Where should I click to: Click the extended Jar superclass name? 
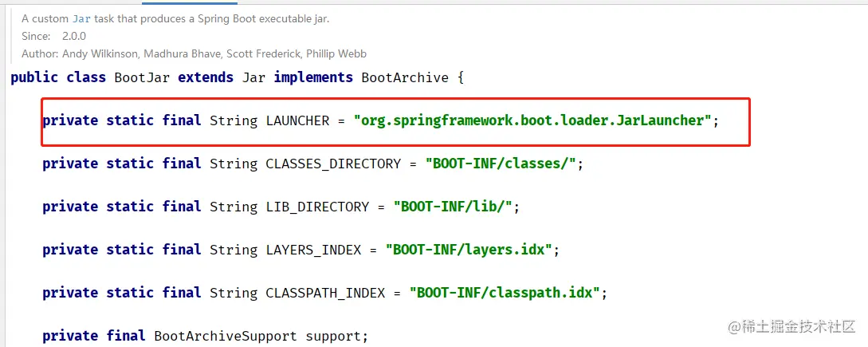[x=253, y=77]
